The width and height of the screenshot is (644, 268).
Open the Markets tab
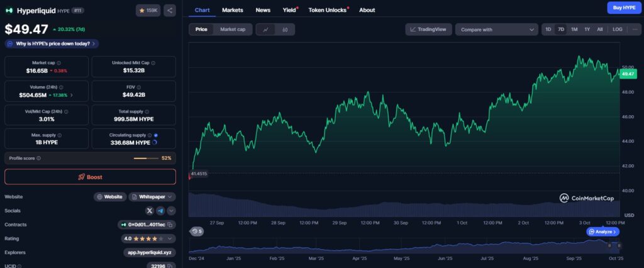pyautogui.click(x=232, y=10)
